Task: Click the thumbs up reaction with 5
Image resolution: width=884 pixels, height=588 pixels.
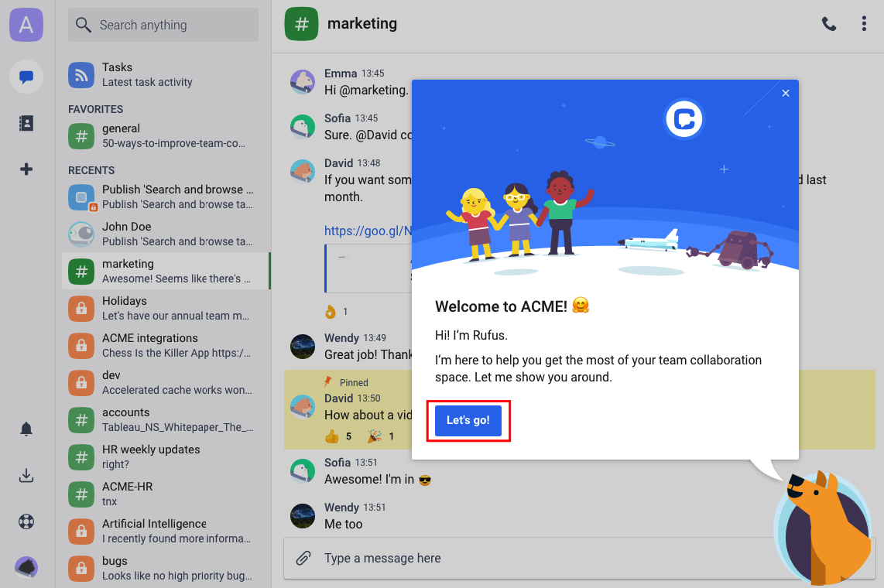Action: [338, 436]
